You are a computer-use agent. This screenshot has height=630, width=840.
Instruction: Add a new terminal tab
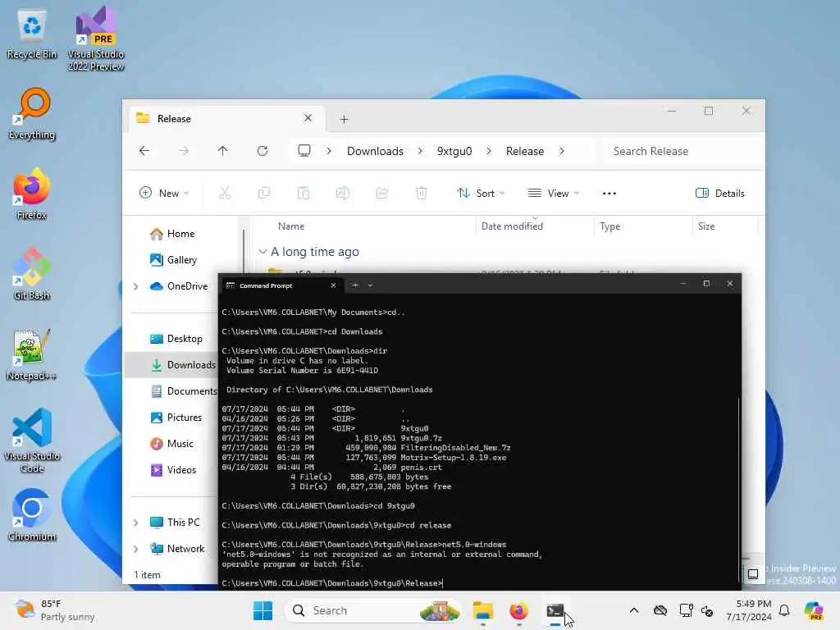point(354,285)
